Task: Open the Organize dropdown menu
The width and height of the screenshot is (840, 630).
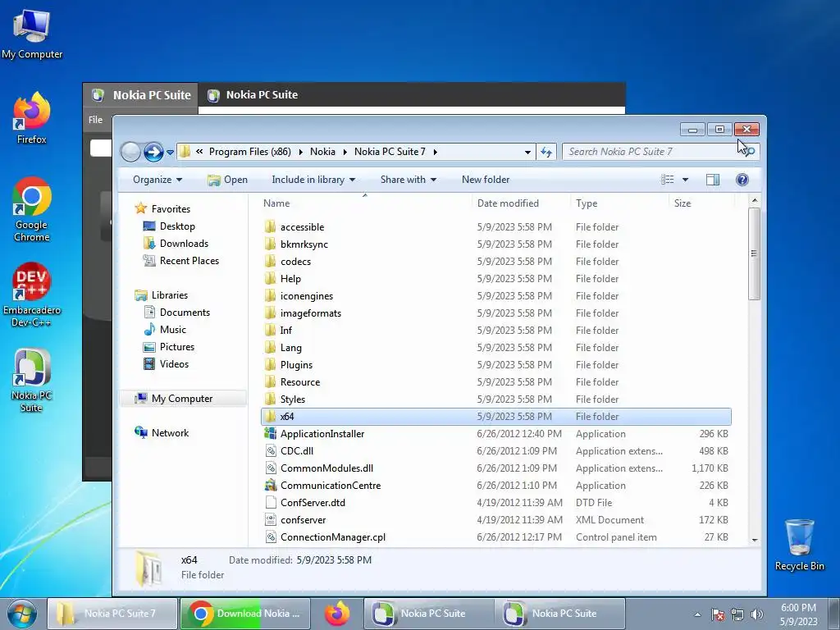Action: [x=157, y=180]
